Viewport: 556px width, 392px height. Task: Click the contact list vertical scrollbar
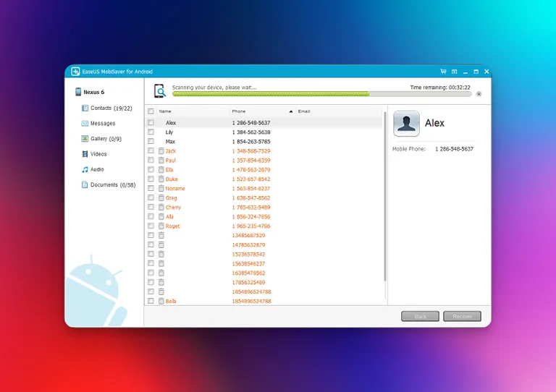(x=384, y=197)
